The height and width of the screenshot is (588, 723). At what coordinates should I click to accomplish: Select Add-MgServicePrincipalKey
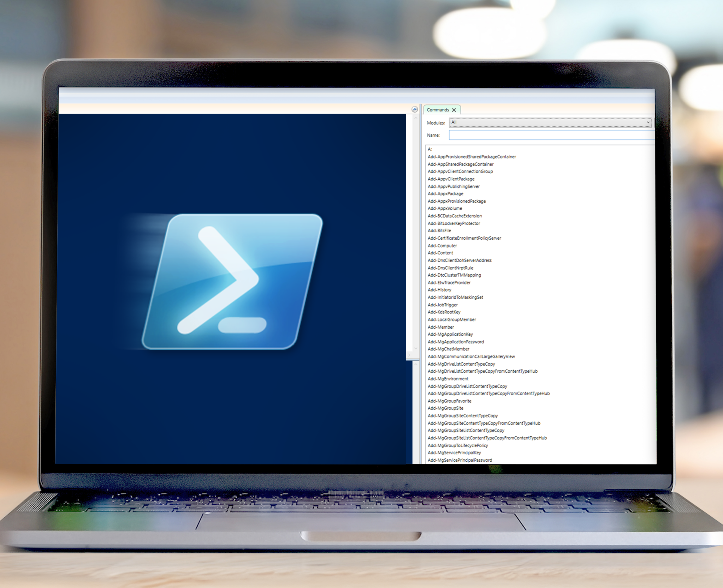coord(454,453)
